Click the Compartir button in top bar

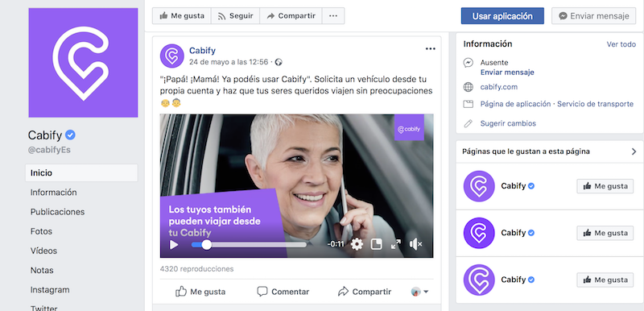click(291, 16)
